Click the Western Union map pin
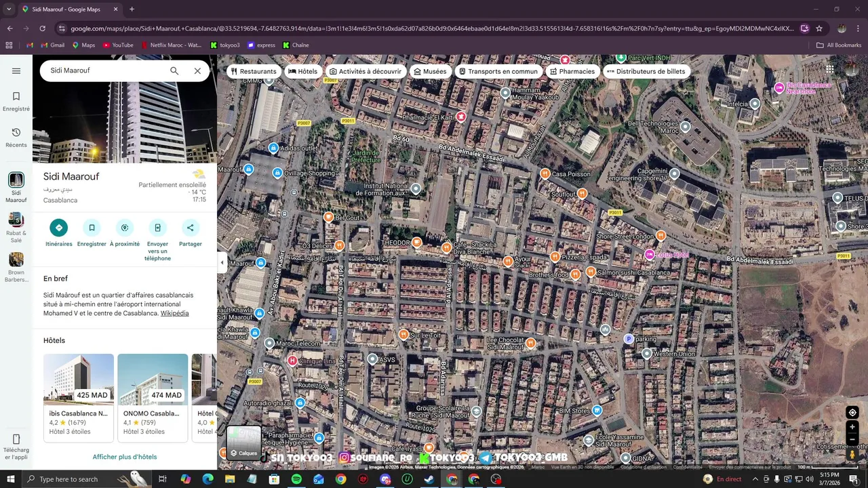Image resolution: width=868 pixels, height=488 pixels. coord(647,353)
